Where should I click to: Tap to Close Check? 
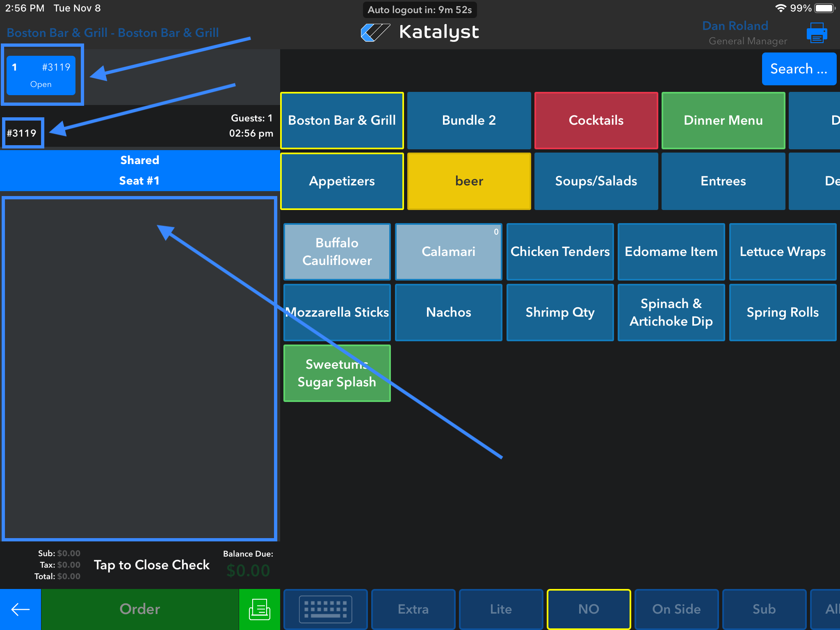151,565
